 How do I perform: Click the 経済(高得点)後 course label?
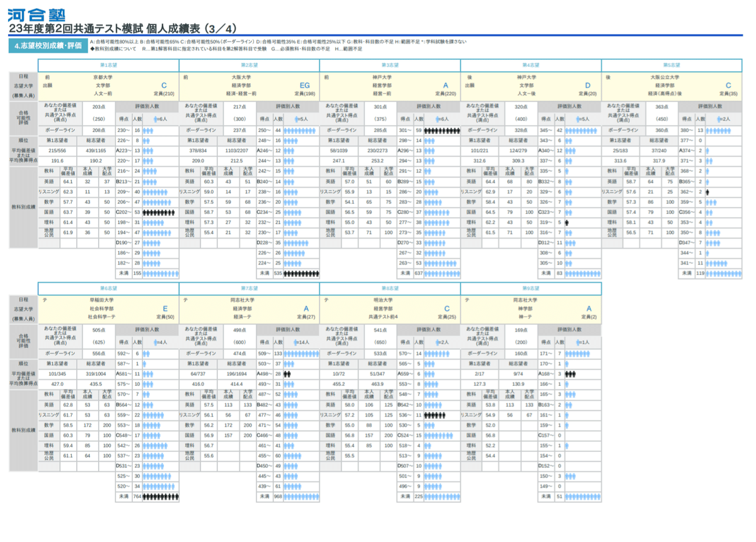(664, 93)
